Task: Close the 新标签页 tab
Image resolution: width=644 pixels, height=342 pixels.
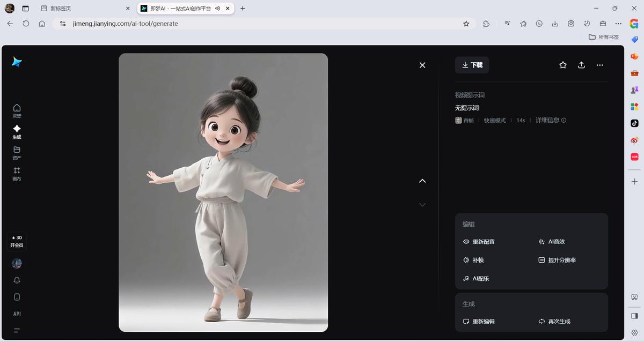Action: point(128,9)
